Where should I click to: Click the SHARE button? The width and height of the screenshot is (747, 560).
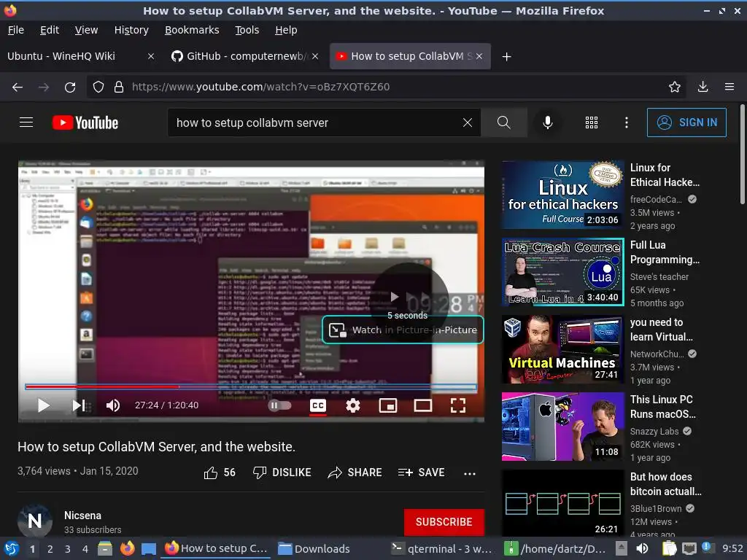click(355, 472)
